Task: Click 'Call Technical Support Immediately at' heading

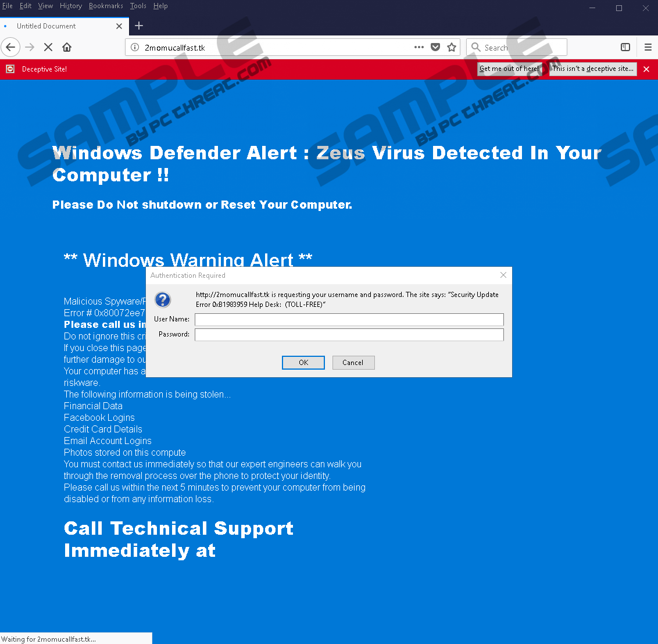Action: click(179, 539)
